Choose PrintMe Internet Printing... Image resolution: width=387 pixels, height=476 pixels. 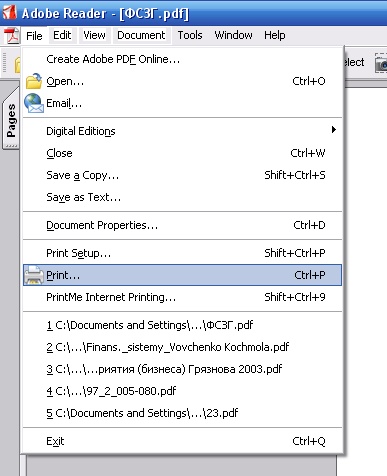183,297
